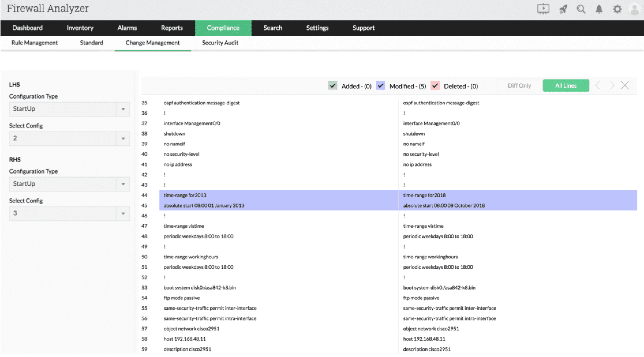The width and height of the screenshot is (644, 357).
Task: Select highlighted line time-range for2018
Action: point(424,195)
